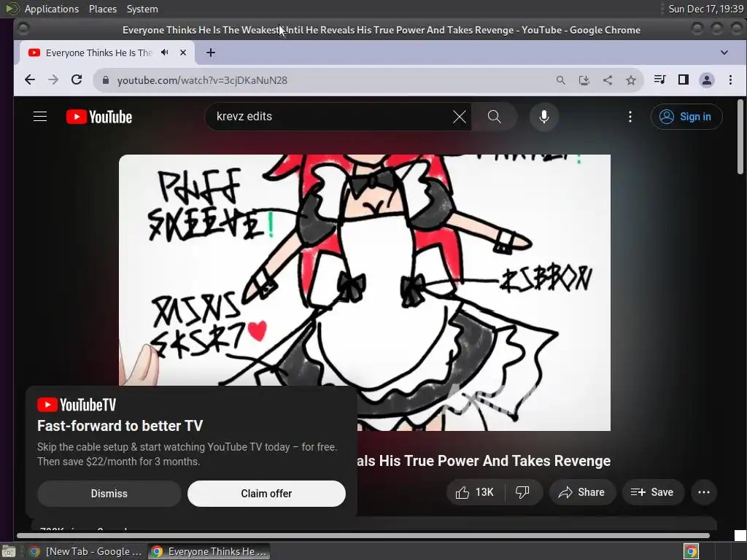Select 'Everyone Thinks He' taskbar window
747x560 pixels.
coord(209,551)
